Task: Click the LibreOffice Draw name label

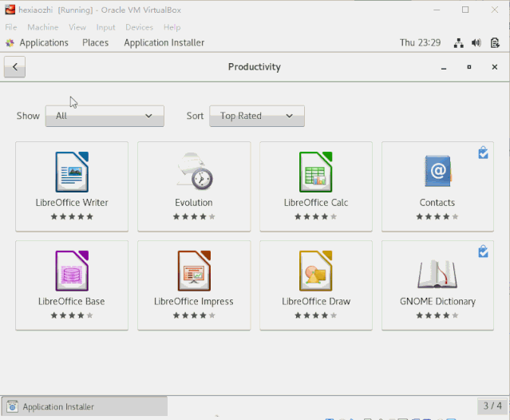Action: (x=316, y=302)
